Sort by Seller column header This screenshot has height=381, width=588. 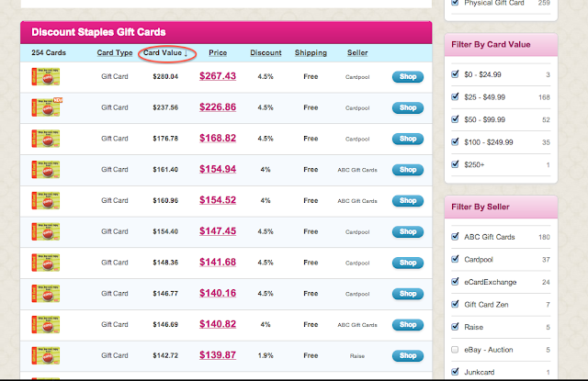pyautogui.click(x=357, y=53)
